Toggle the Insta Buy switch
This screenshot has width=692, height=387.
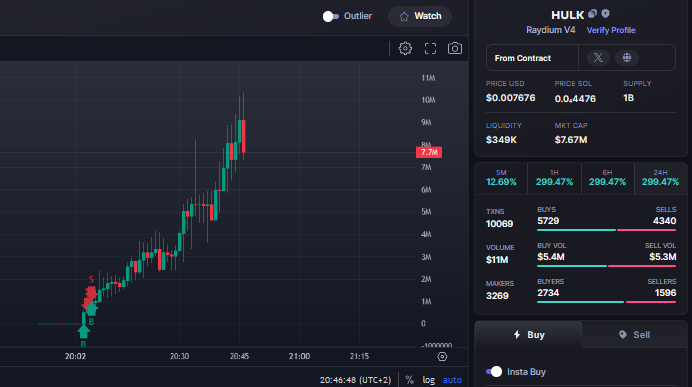pyautogui.click(x=494, y=372)
